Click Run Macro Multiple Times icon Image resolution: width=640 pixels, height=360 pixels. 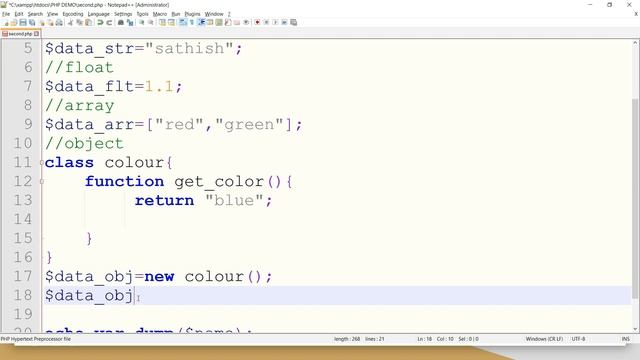pos(284,22)
